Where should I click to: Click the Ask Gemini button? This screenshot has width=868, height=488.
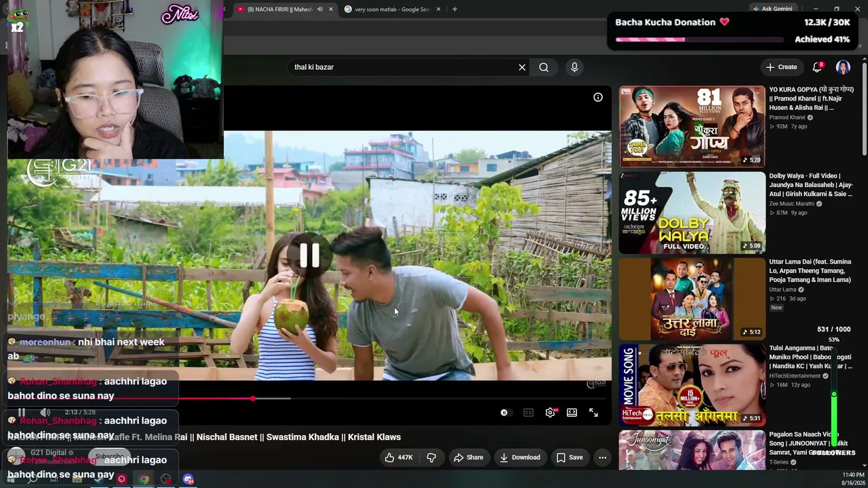coord(772,9)
